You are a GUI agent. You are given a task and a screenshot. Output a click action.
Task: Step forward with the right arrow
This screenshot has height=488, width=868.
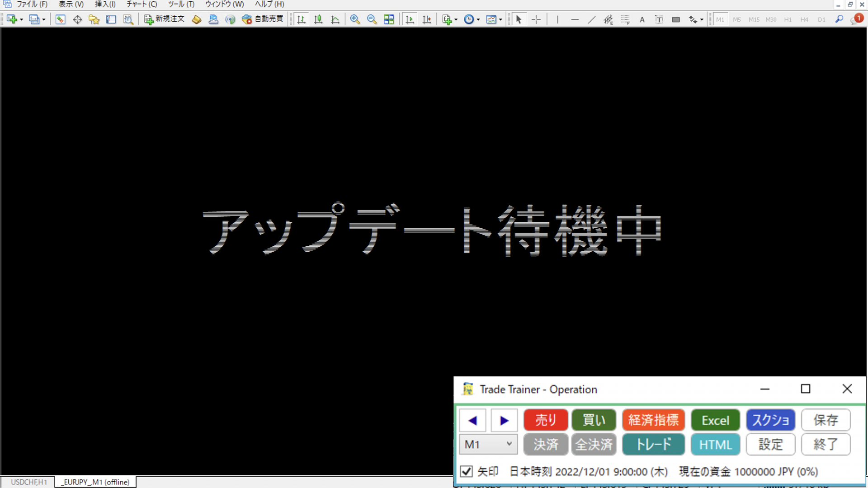pos(504,421)
